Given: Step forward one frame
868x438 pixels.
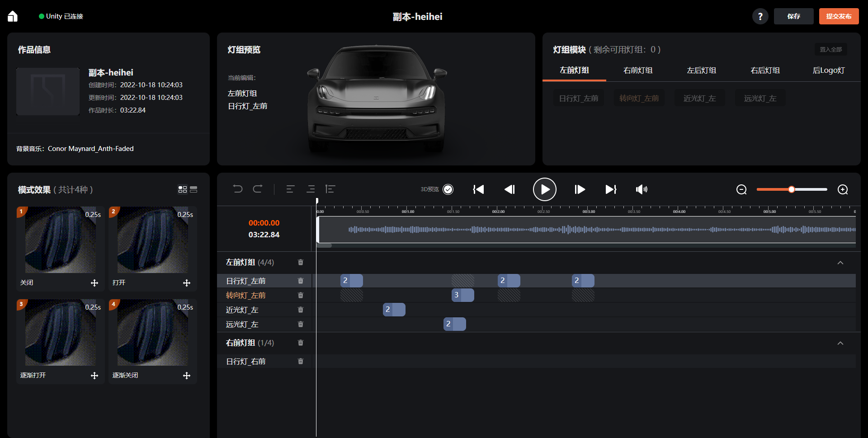Looking at the screenshot, I should [580, 189].
